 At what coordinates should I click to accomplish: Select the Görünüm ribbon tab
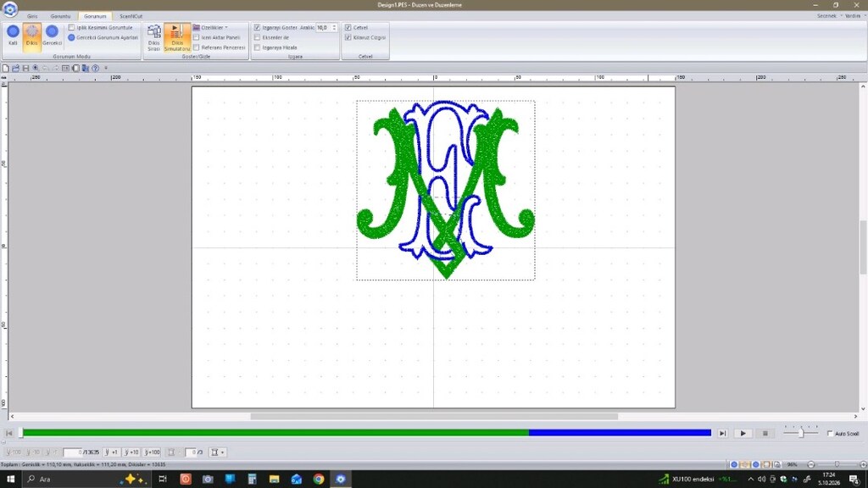95,16
